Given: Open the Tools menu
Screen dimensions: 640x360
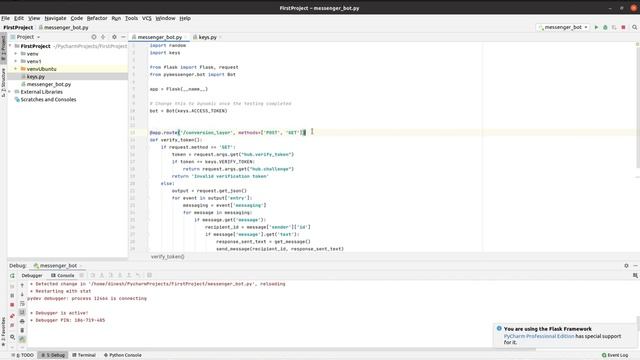Looking at the screenshot, I should click(x=131, y=18).
